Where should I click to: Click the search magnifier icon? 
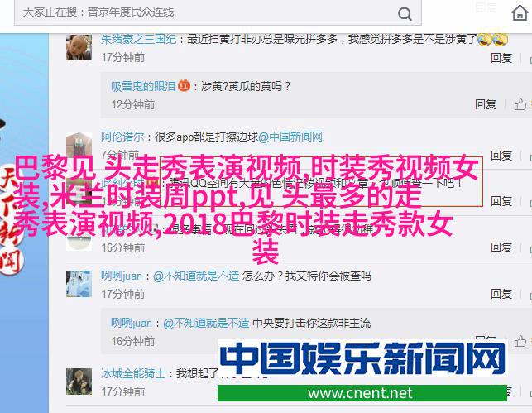tap(405, 14)
